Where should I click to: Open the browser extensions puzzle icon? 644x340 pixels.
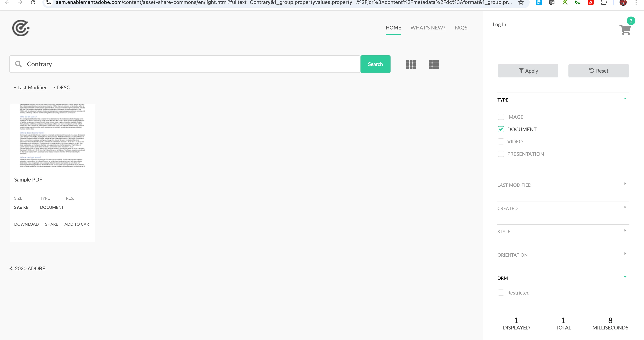pos(604,3)
